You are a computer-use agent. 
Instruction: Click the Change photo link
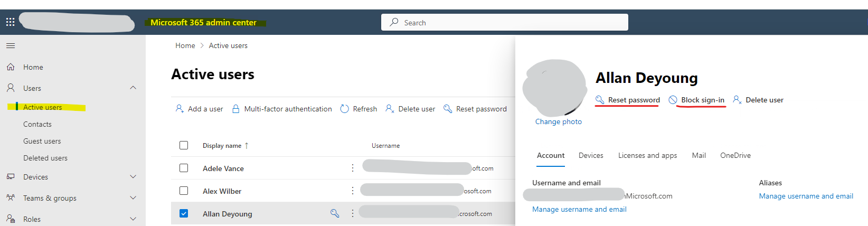point(559,121)
